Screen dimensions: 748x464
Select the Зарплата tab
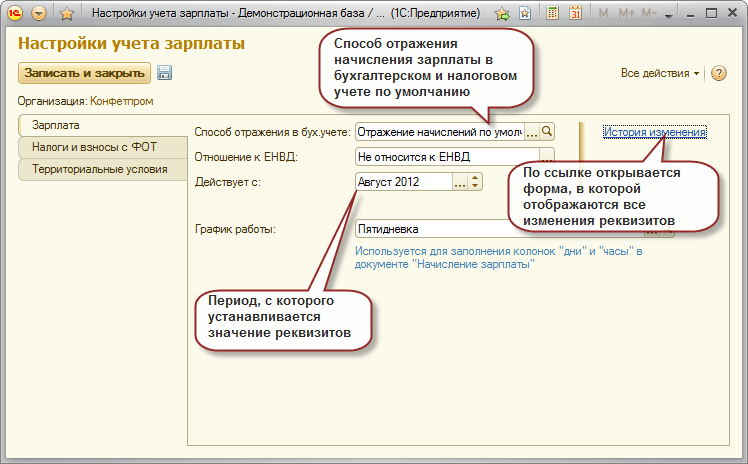101,125
